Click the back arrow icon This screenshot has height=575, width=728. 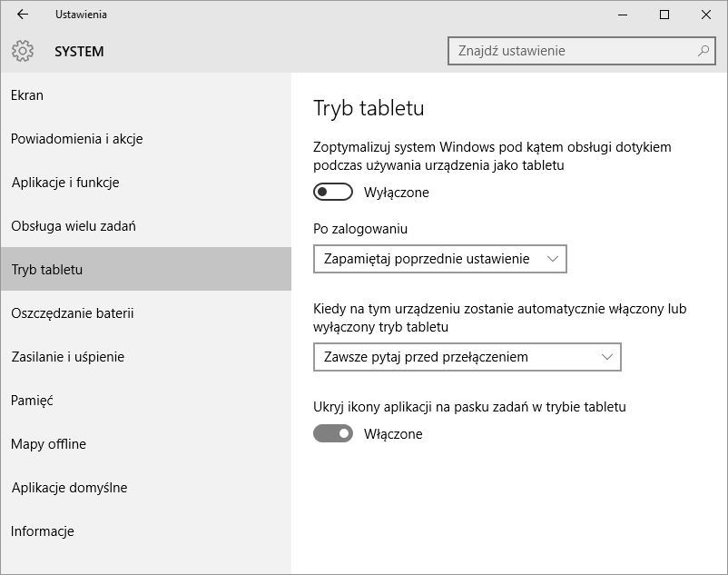(x=23, y=15)
